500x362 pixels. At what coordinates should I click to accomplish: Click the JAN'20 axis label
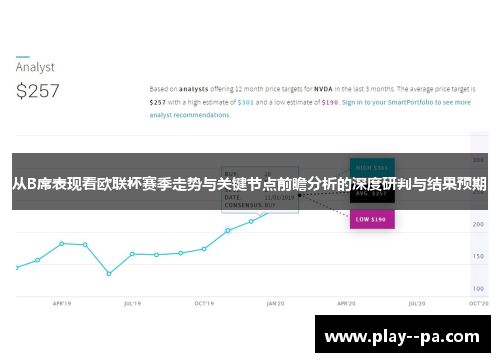tap(275, 303)
